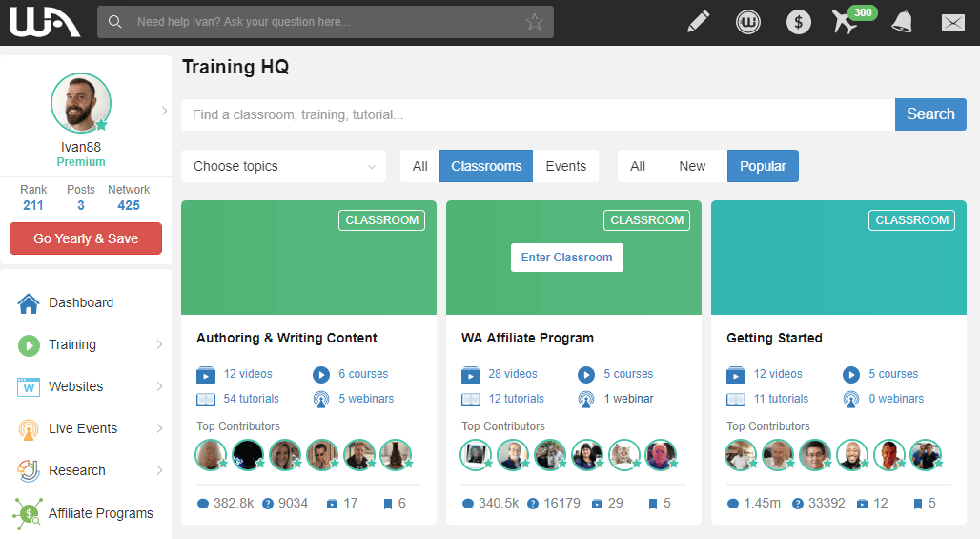Click the green Training play icon
This screenshot has height=539, width=980.
point(29,345)
